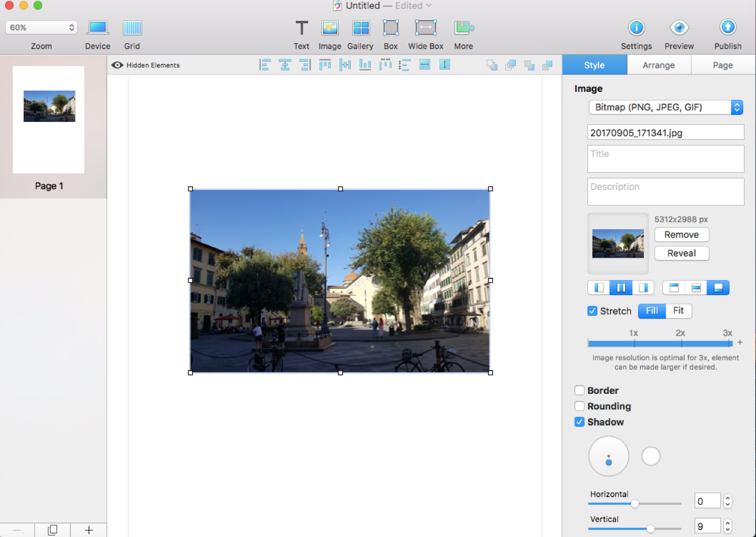Viewport: 756px width, 537px height.
Task: Open the Settings info icon
Action: coord(636,28)
